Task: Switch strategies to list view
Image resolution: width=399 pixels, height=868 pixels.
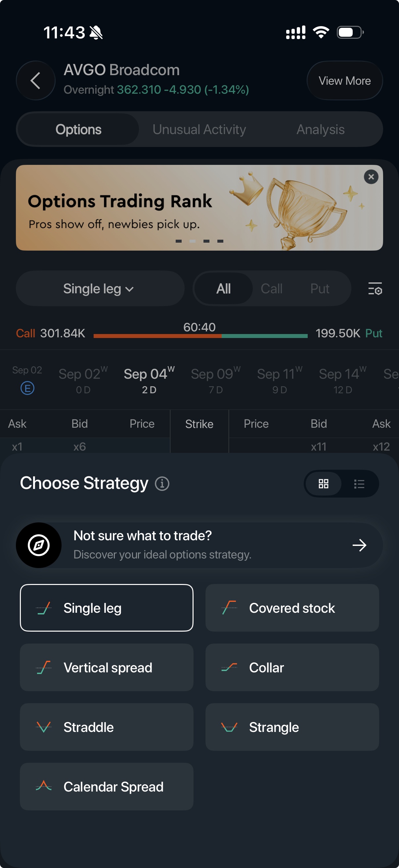Action: click(359, 484)
